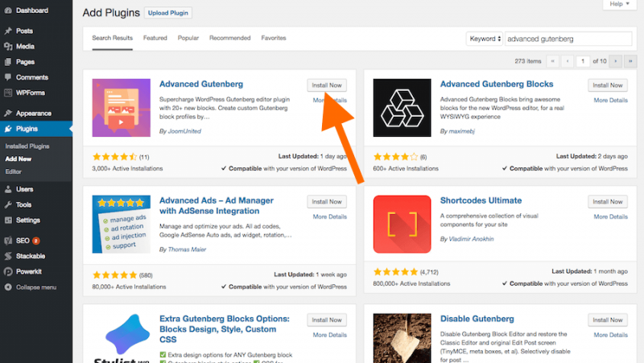Screen dimensions: 644x363
Task: Open author maximebj link
Action: click(461, 131)
